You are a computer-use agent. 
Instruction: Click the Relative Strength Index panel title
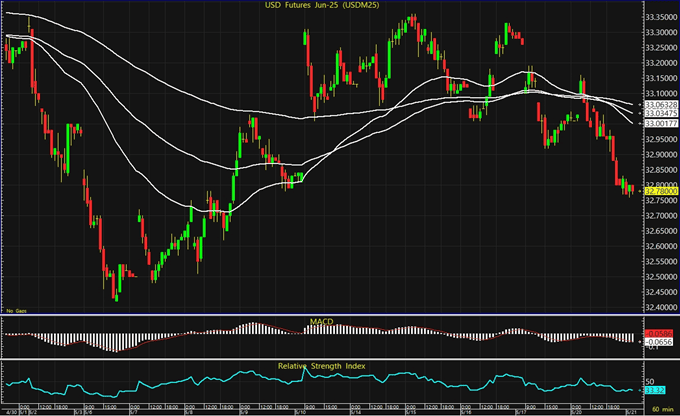[x=320, y=366]
